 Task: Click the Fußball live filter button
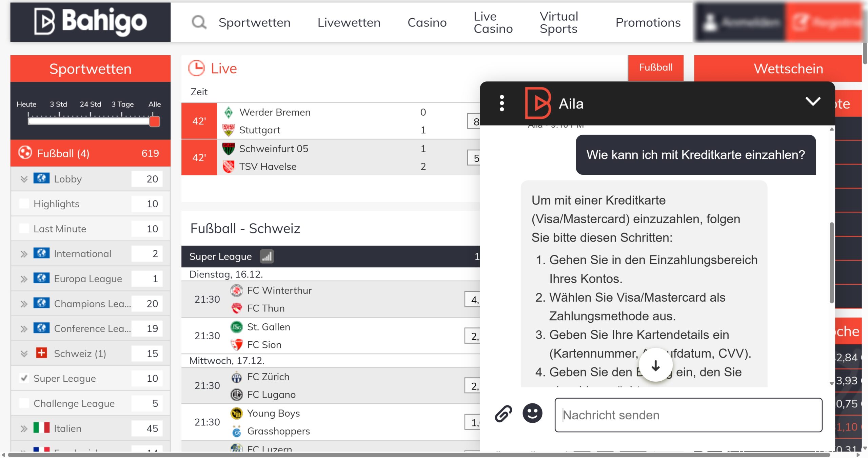655,68
